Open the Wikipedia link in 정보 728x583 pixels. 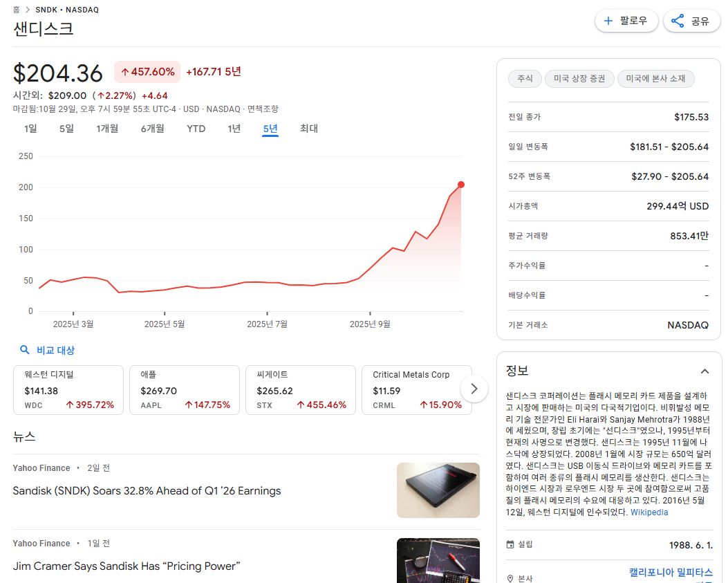coord(649,512)
